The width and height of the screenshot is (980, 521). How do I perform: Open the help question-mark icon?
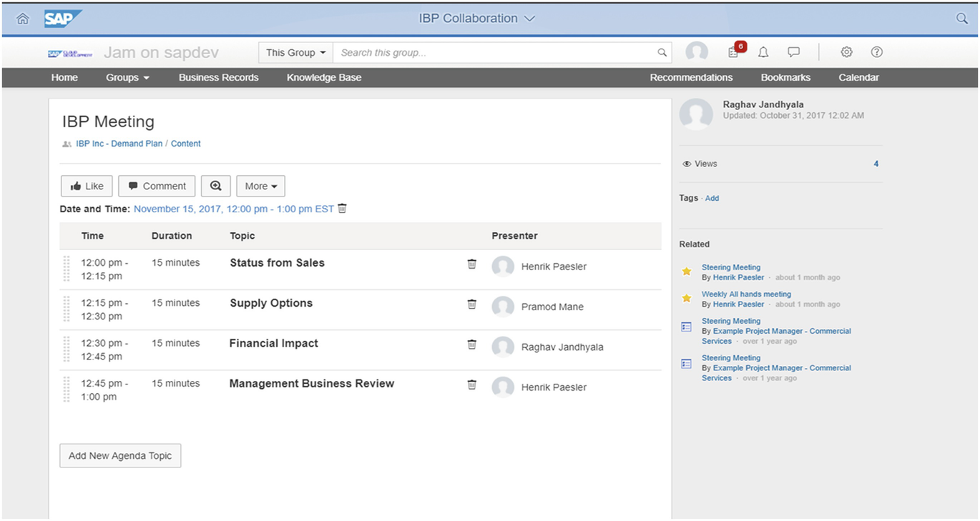[876, 51]
